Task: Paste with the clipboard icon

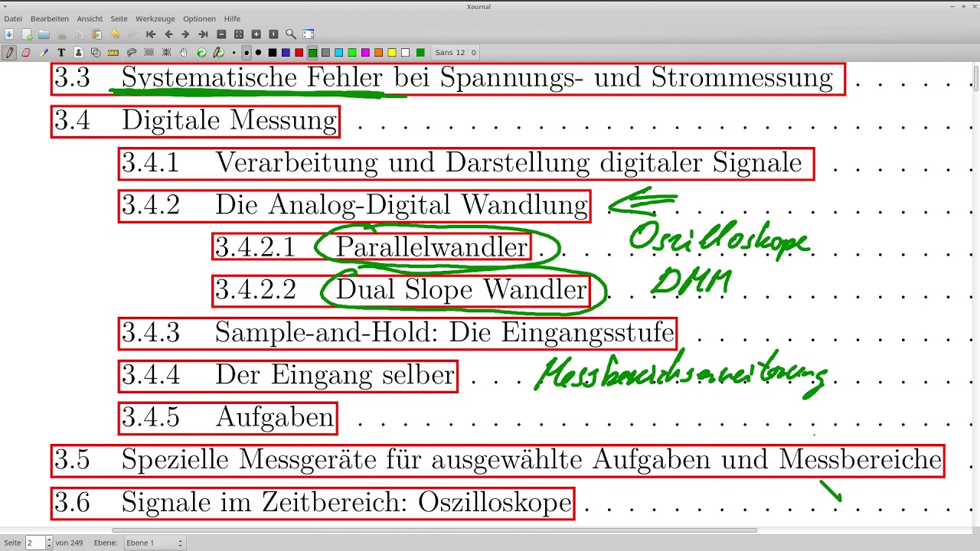Action: click(x=96, y=34)
